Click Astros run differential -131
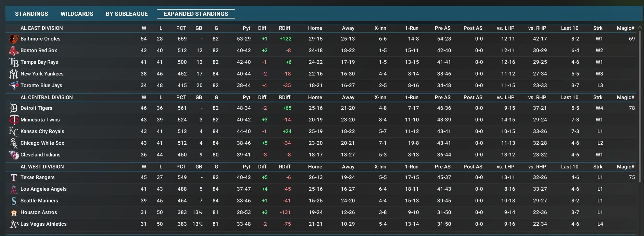The width and height of the screenshot is (644, 236). 285,212
